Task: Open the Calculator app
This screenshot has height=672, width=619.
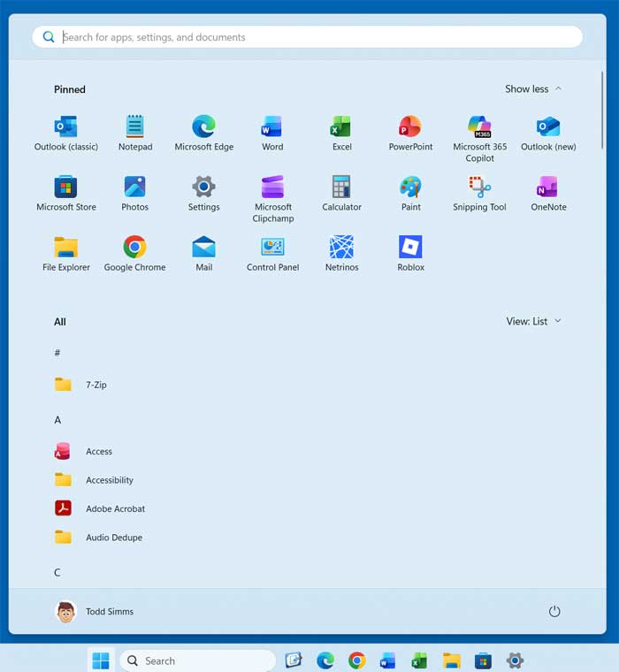Action: pos(341,194)
